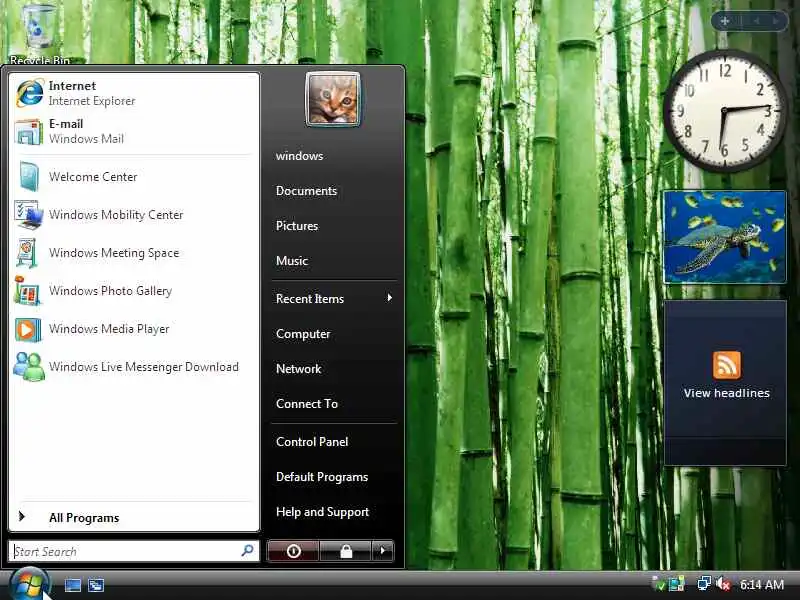Open Default Programs
This screenshot has height=600, width=800.
tap(322, 477)
